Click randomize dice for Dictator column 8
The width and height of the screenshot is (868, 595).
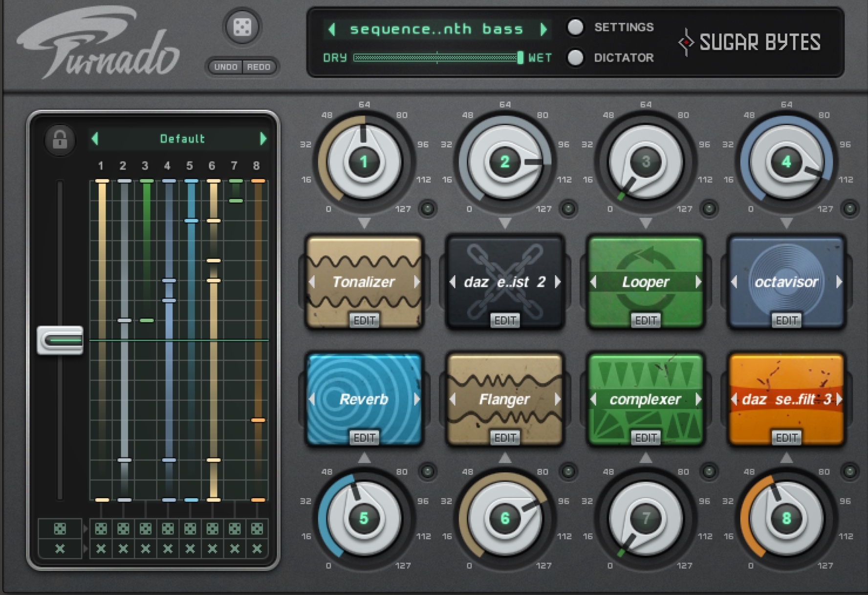click(257, 529)
